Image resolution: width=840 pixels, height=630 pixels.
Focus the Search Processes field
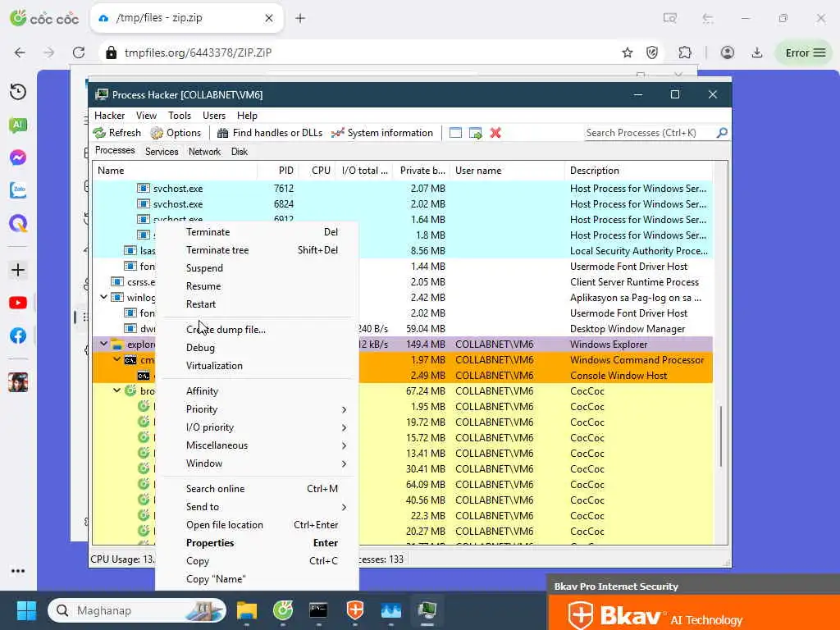[x=650, y=133]
